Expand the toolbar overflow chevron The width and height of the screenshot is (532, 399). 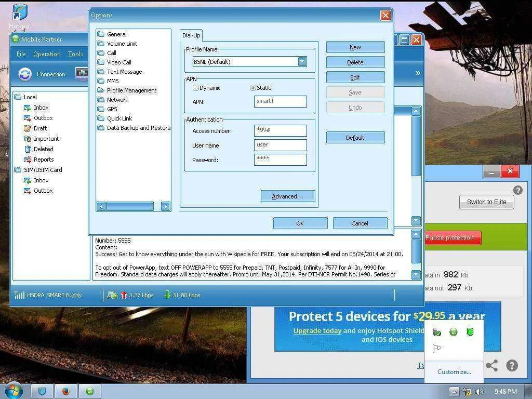coord(417,73)
